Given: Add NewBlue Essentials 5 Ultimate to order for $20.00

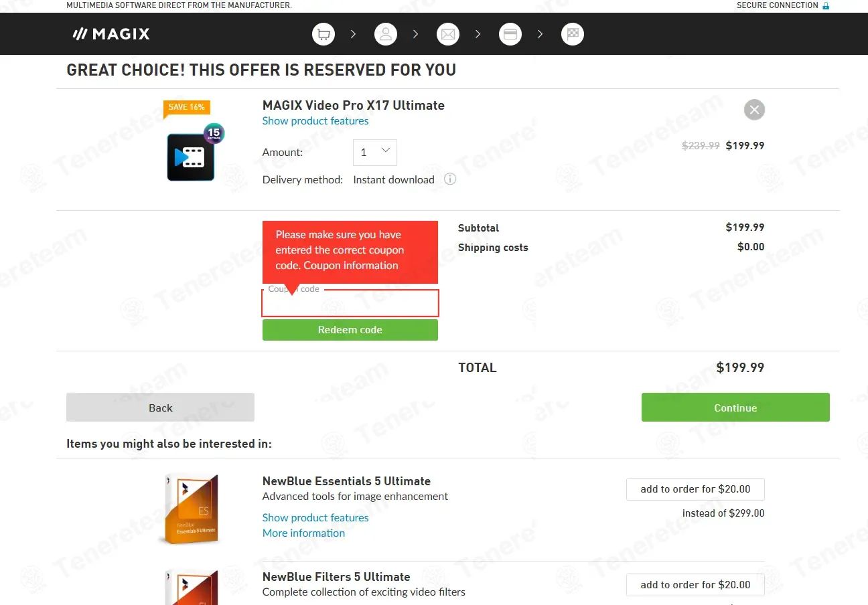Looking at the screenshot, I should [695, 489].
